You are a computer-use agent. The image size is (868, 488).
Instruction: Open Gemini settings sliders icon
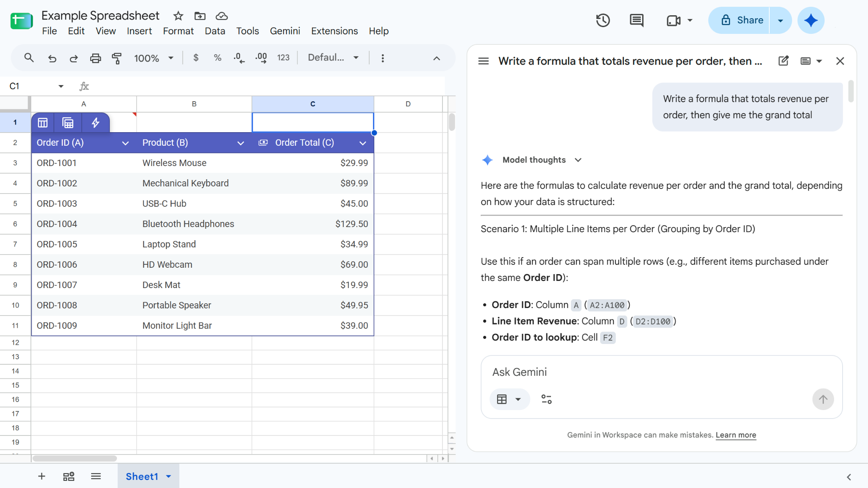546,399
